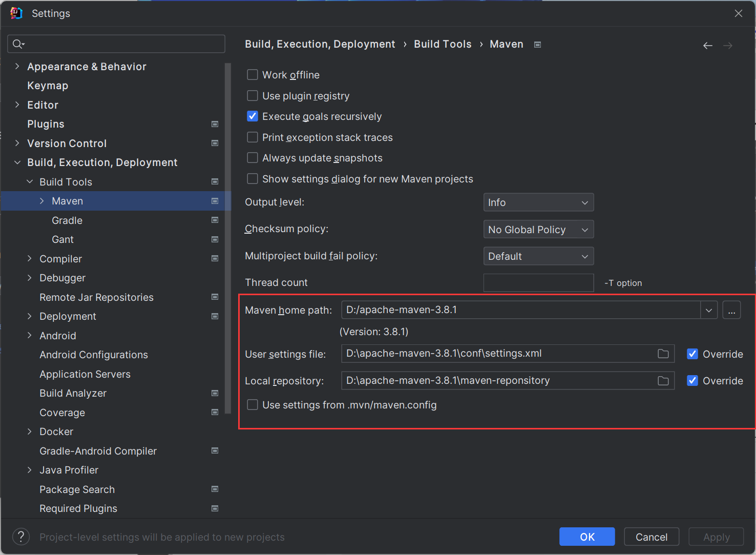Select Keymap in settings tree
Image resolution: width=756 pixels, height=555 pixels.
(x=48, y=86)
